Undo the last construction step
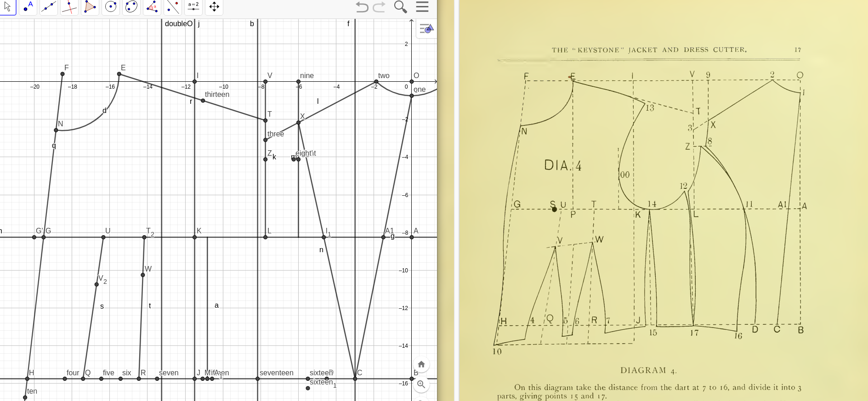Image resolution: width=868 pixels, height=401 pixels. tap(362, 7)
